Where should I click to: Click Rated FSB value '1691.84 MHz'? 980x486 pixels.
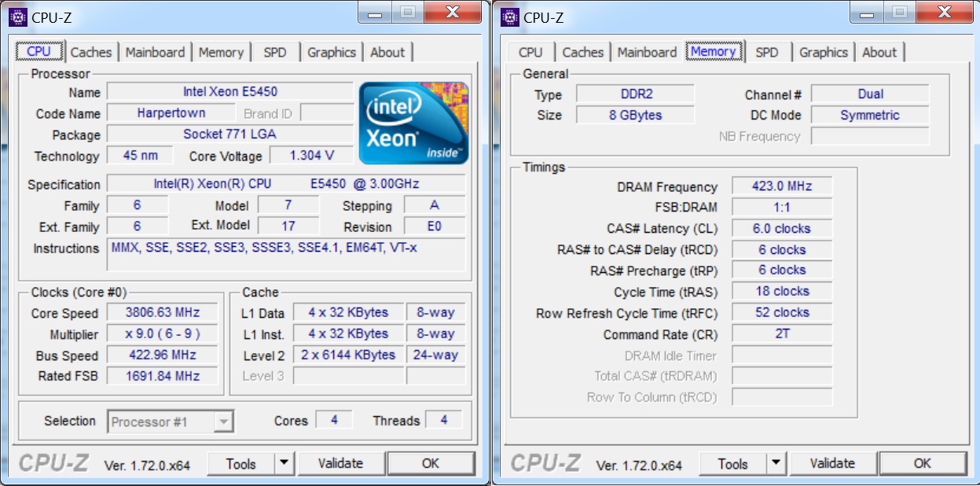163,376
